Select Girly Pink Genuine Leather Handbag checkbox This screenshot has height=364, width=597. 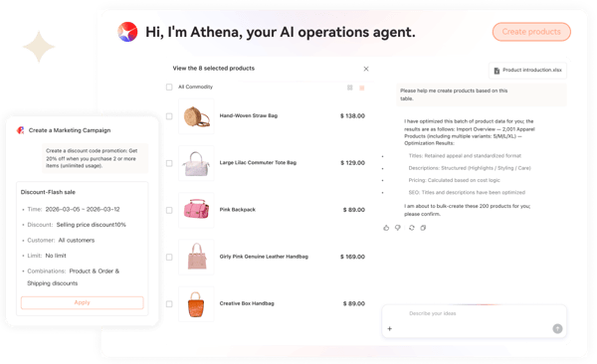169,257
